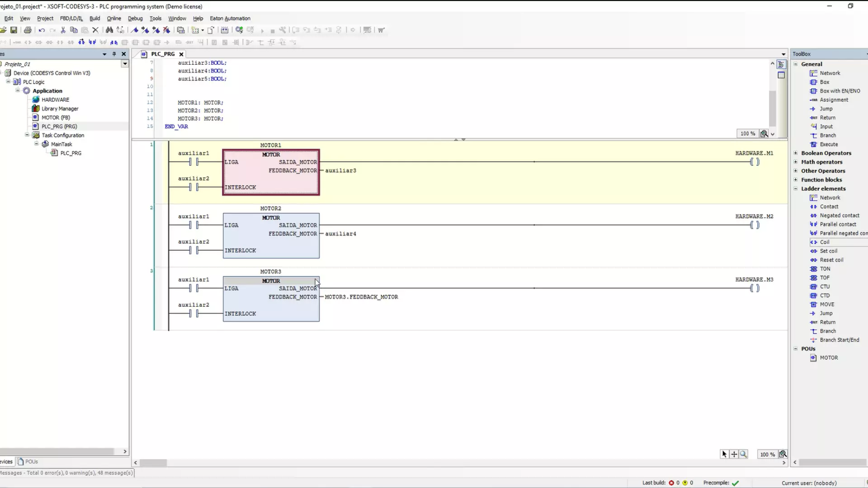Collapse the Ladder elements section
This screenshot has width=868, height=488.
coord(796,188)
